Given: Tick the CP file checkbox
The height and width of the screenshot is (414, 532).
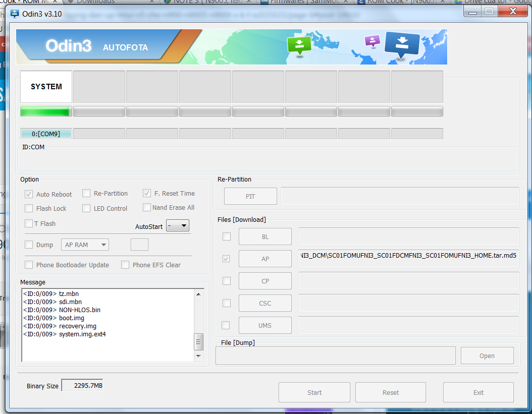Looking at the screenshot, I should click(x=227, y=281).
